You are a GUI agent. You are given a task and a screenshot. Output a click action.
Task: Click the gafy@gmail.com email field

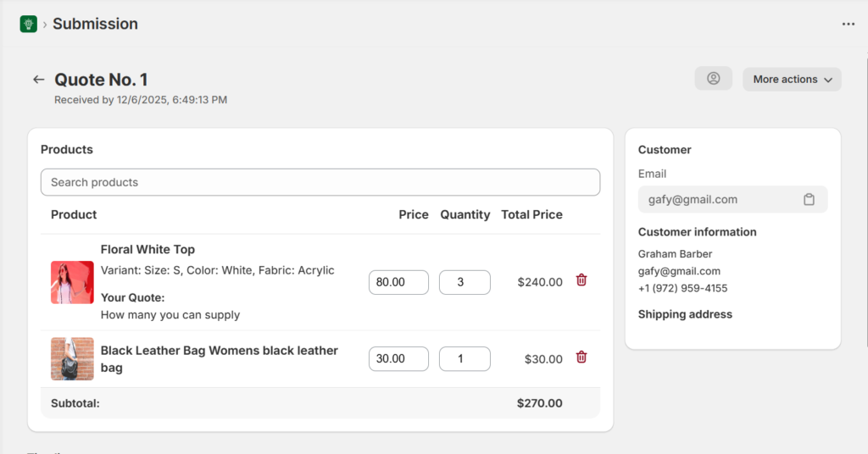(x=716, y=200)
